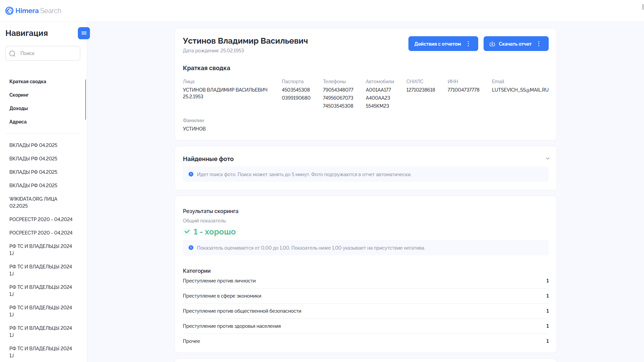Screen dimensions: 644x362
Task: Select СНИЛС value 12710238618
Action: click(421, 90)
